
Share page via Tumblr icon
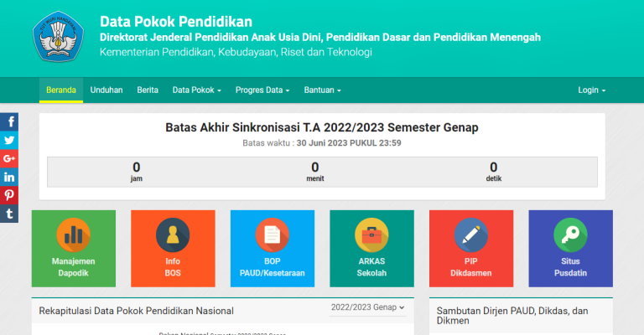9,214
